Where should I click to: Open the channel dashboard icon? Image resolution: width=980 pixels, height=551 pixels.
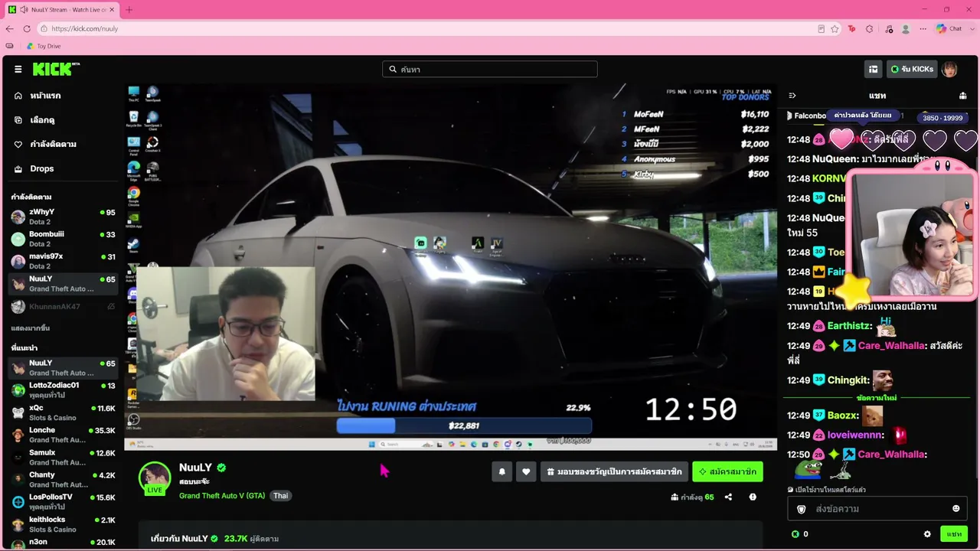pyautogui.click(x=873, y=69)
